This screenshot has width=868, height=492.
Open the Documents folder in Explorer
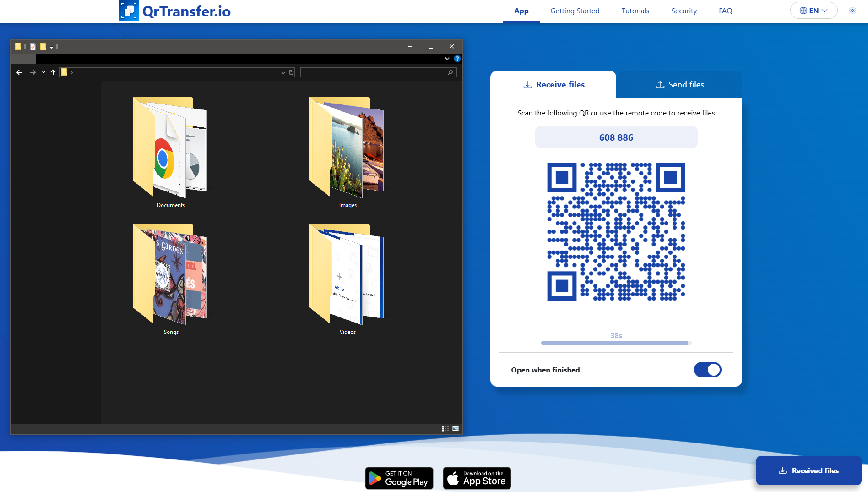point(171,152)
